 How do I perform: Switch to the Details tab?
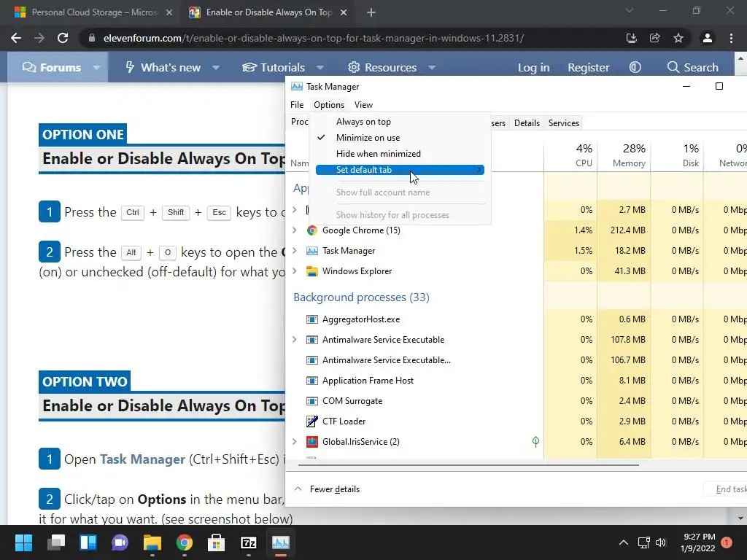click(x=527, y=122)
